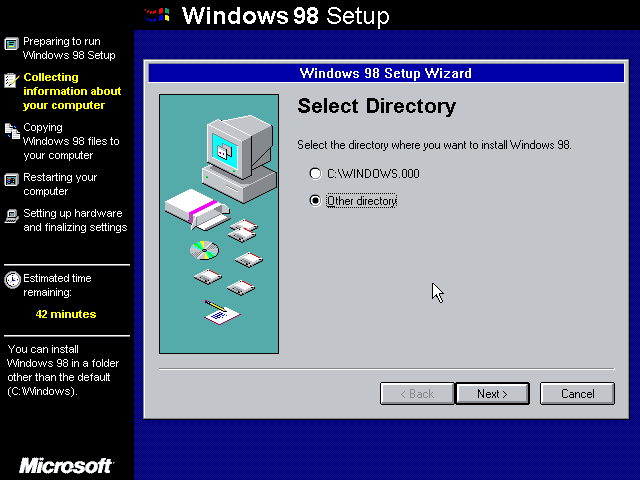
Task: Click the Estimated time clock icon
Action: tap(12, 280)
